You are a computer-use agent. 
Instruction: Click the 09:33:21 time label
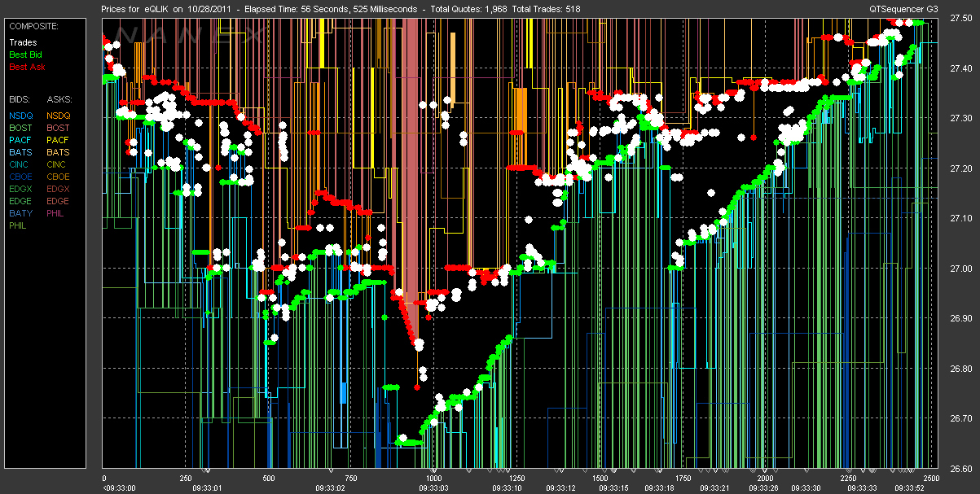714,487
